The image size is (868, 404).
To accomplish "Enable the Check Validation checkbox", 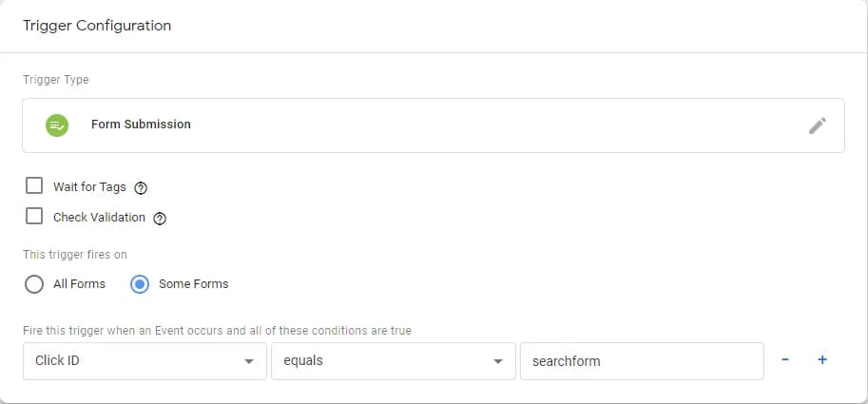I will [x=34, y=216].
